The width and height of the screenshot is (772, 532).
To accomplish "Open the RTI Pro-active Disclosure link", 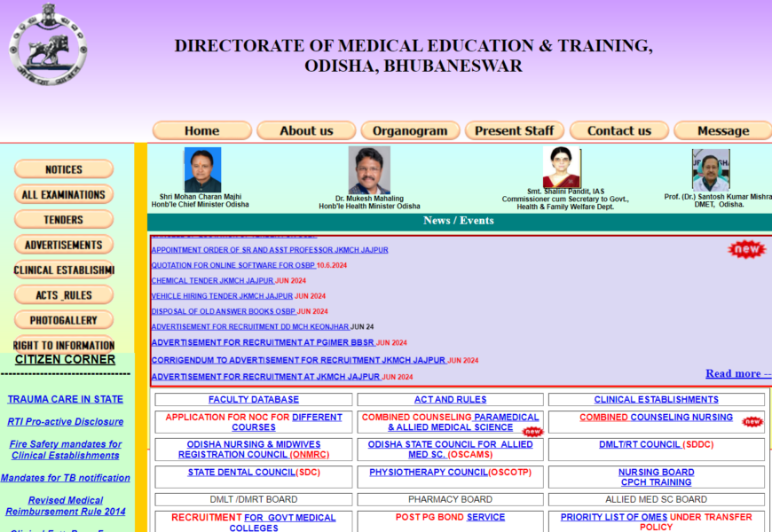I will coord(65,422).
